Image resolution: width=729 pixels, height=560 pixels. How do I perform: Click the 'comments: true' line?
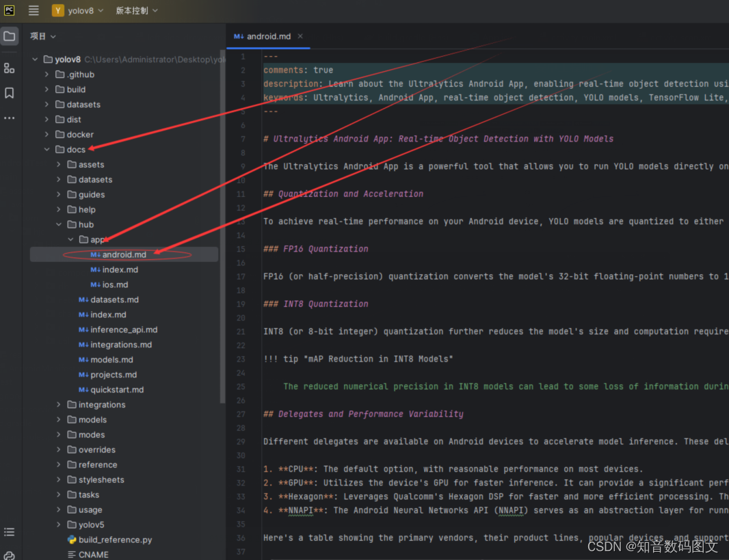298,70
